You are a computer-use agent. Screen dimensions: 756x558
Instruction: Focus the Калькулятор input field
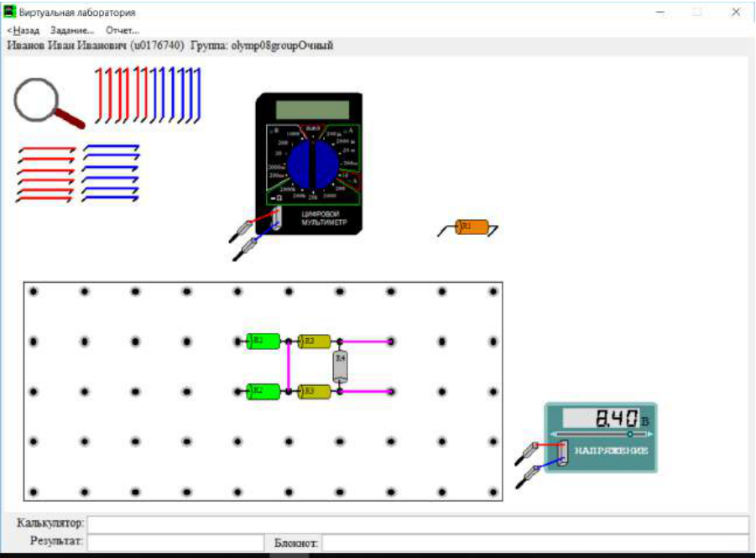click(418, 524)
